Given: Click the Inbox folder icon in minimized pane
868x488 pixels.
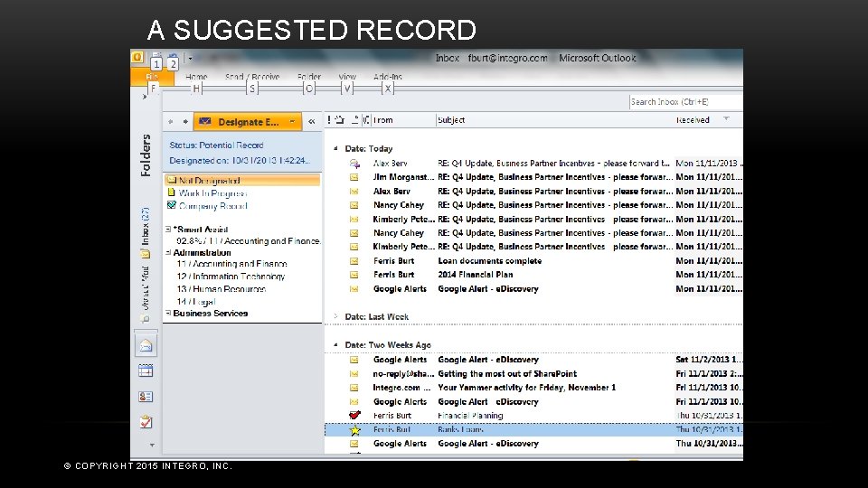Looking at the screenshot, I should pos(145,254).
